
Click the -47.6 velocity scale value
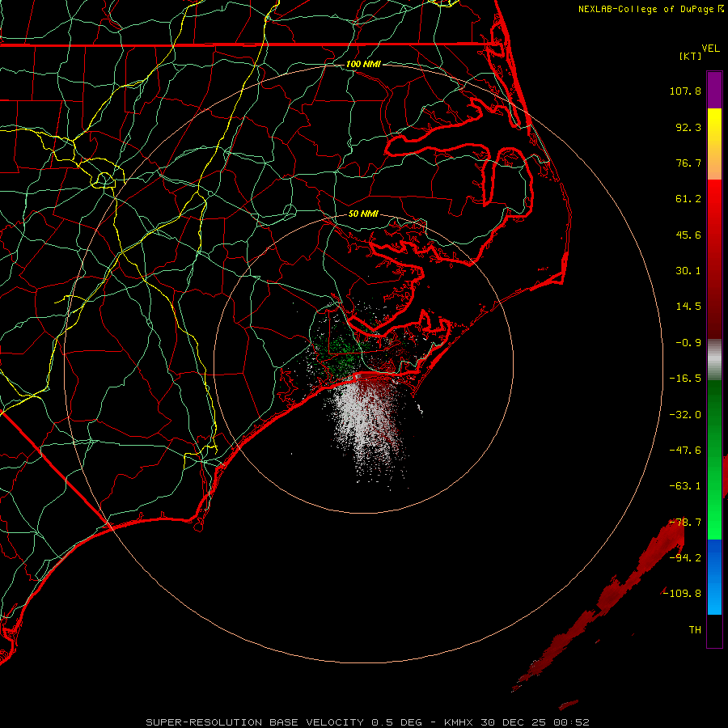(685, 451)
